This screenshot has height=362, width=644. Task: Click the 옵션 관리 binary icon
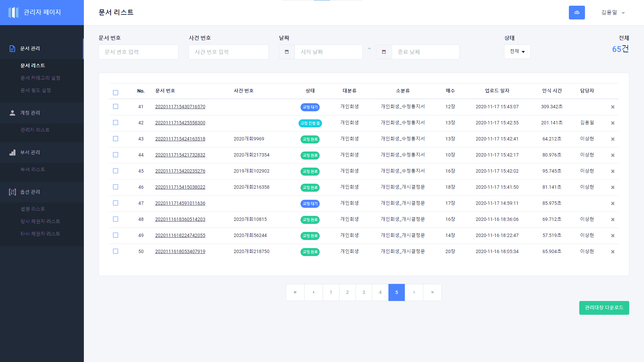pos(12,192)
